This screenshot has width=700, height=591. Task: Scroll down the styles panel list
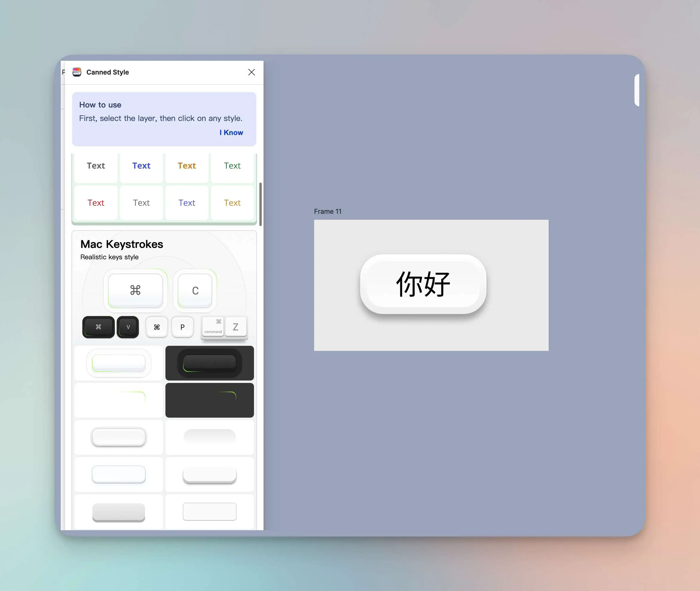[260, 217]
